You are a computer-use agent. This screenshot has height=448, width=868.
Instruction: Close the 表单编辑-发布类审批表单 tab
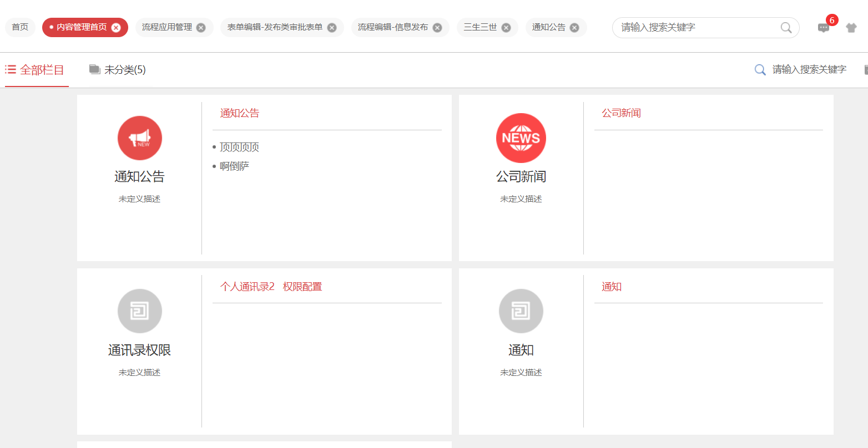point(332,28)
